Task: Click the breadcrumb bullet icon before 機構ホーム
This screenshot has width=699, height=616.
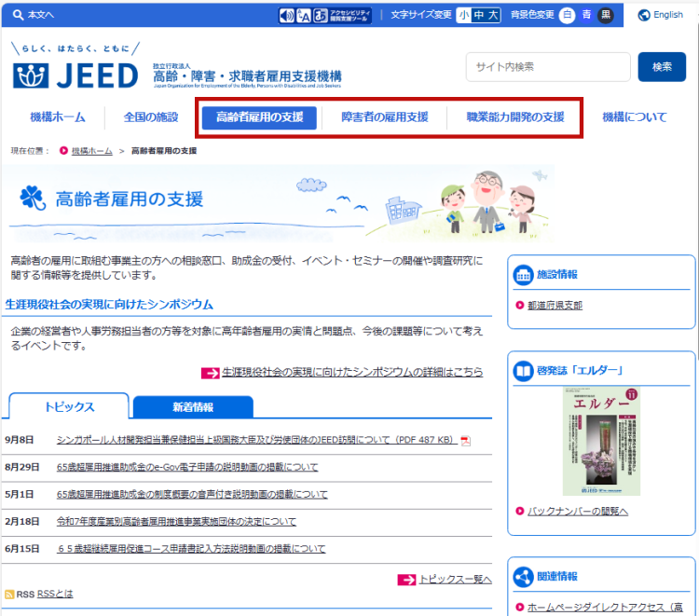Action: coord(63,151)
